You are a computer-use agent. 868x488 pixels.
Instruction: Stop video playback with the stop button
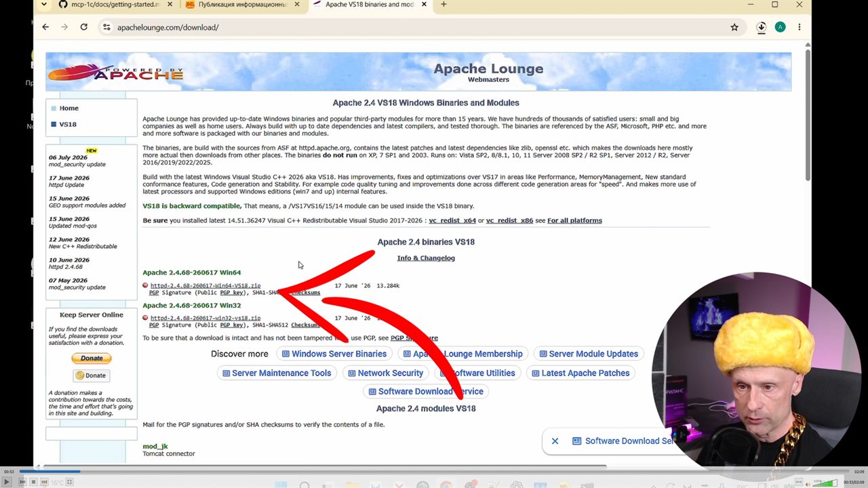pos(33,482)
